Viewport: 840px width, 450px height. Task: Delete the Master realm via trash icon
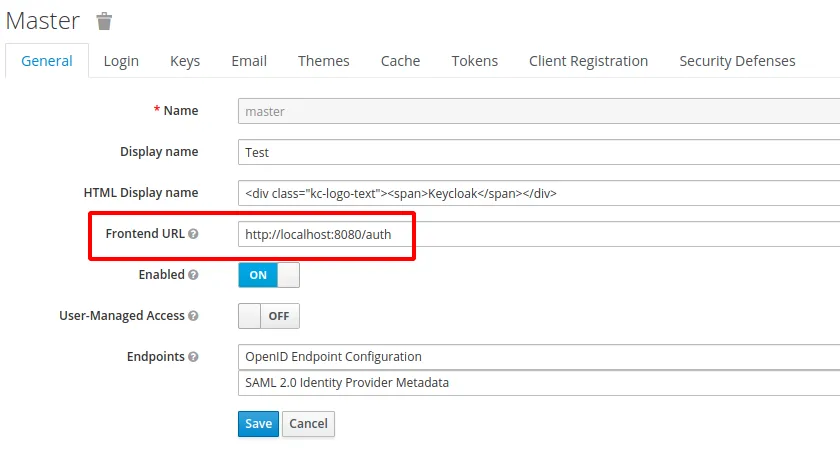click(104, 21)
